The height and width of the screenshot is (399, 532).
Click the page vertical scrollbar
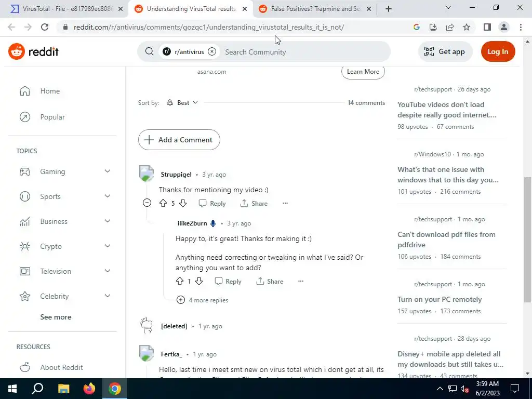528,239
